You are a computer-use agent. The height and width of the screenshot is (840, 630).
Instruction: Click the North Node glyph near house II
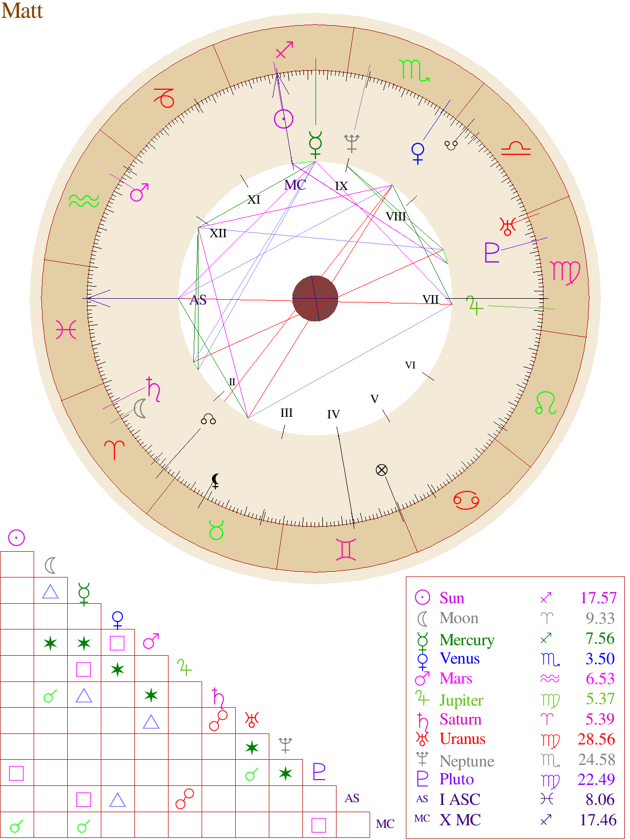208,419
